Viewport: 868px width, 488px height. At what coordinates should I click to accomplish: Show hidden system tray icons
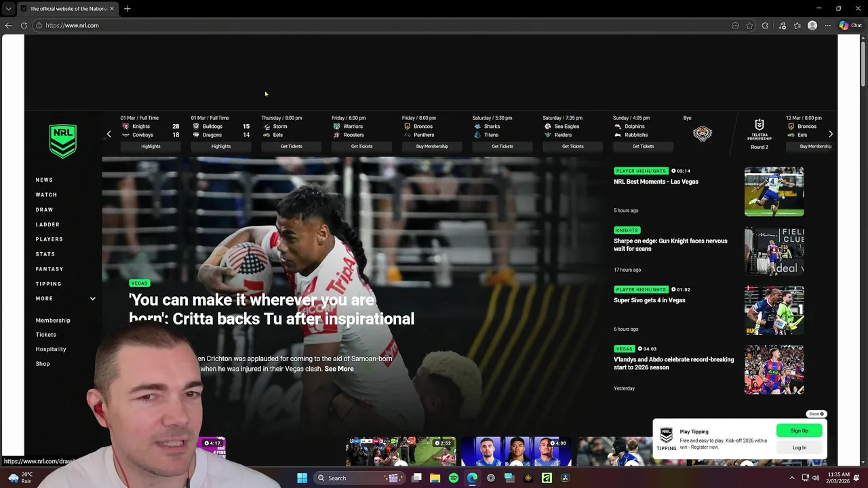pyautogui.click(x=792, y=478)
